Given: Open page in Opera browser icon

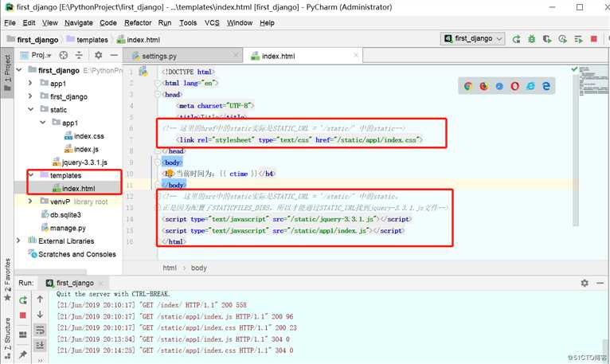Looking at the screenshot, I should coord(515,86).
